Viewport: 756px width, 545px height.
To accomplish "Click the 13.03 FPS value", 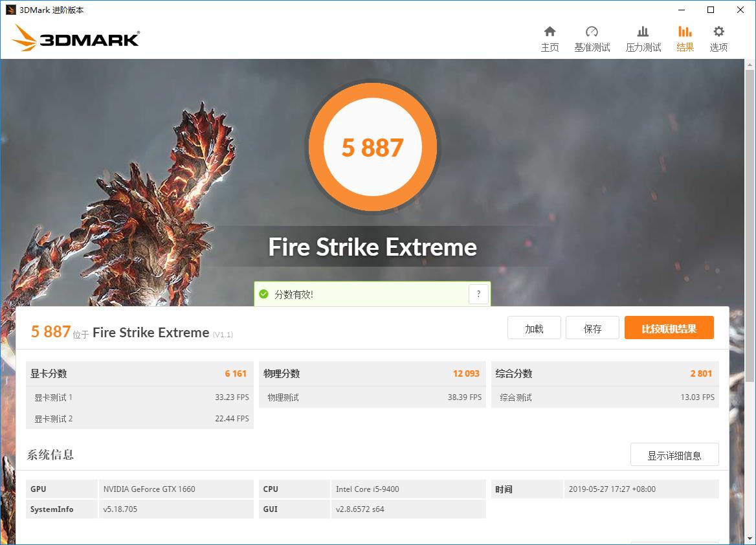I will point(698,397).
